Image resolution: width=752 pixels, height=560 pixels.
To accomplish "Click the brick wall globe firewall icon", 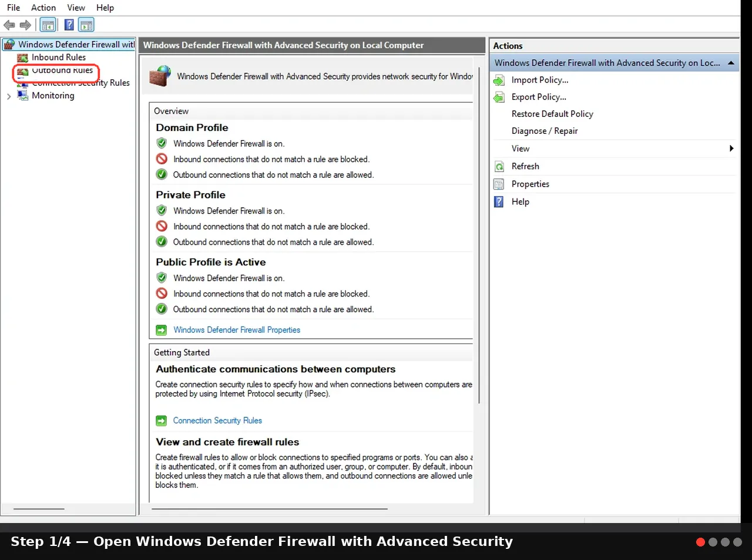I will pyautogui.click(x=160, y=76).
